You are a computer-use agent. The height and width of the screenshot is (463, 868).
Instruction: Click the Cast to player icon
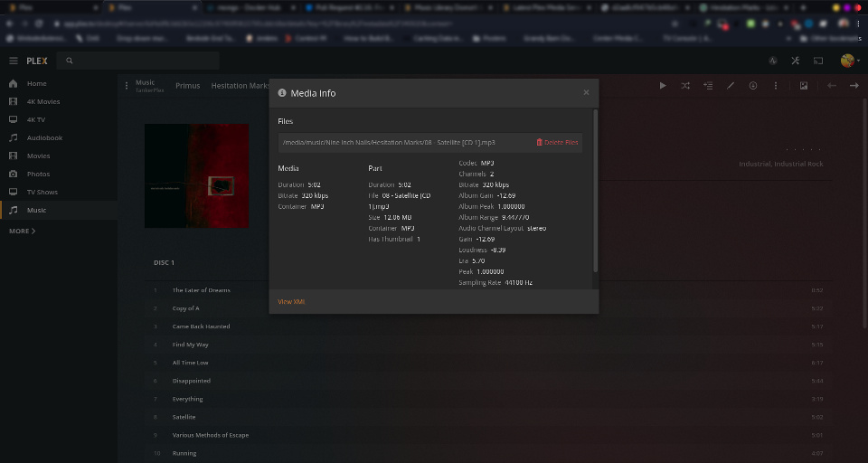pyautogui.click(x=818, y=61)
